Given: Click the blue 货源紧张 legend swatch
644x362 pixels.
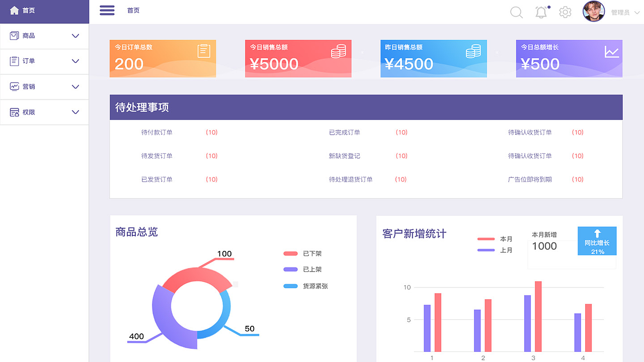Looking at the screenshot, I should point(291,286).
